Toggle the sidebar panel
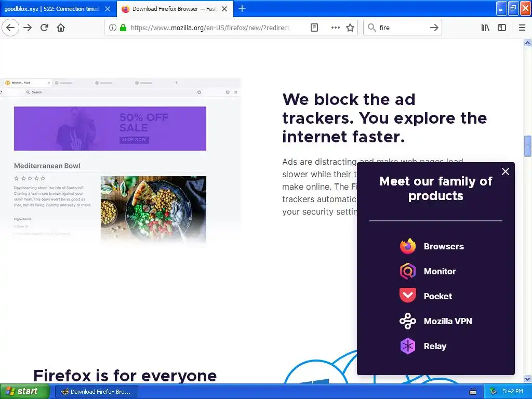The image size is (532, 399). [x=502, y=28]
